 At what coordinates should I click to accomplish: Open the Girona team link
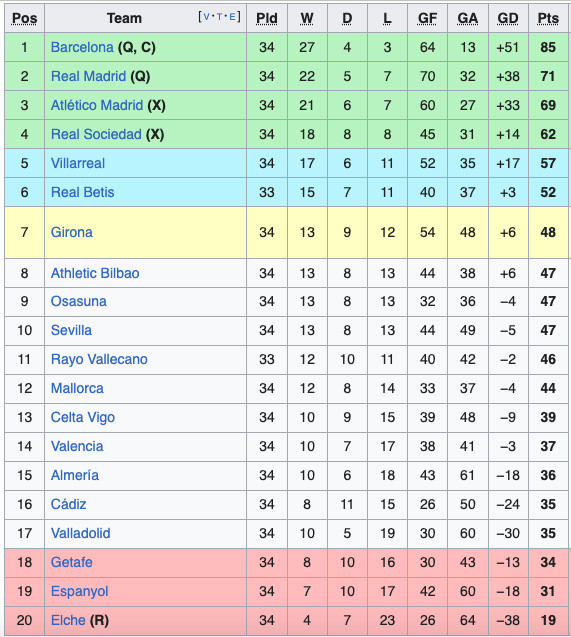pos(72,232)
